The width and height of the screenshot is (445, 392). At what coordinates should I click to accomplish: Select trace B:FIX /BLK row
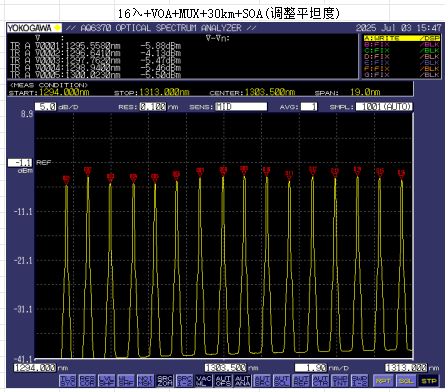click(x=402, y=44)
